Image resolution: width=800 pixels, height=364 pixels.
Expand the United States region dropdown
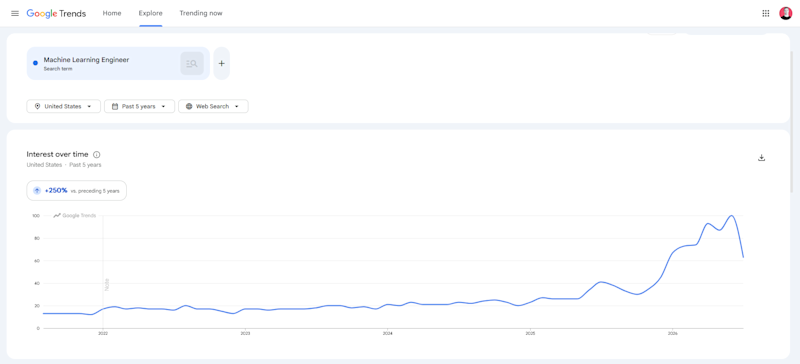pos(63,106)
